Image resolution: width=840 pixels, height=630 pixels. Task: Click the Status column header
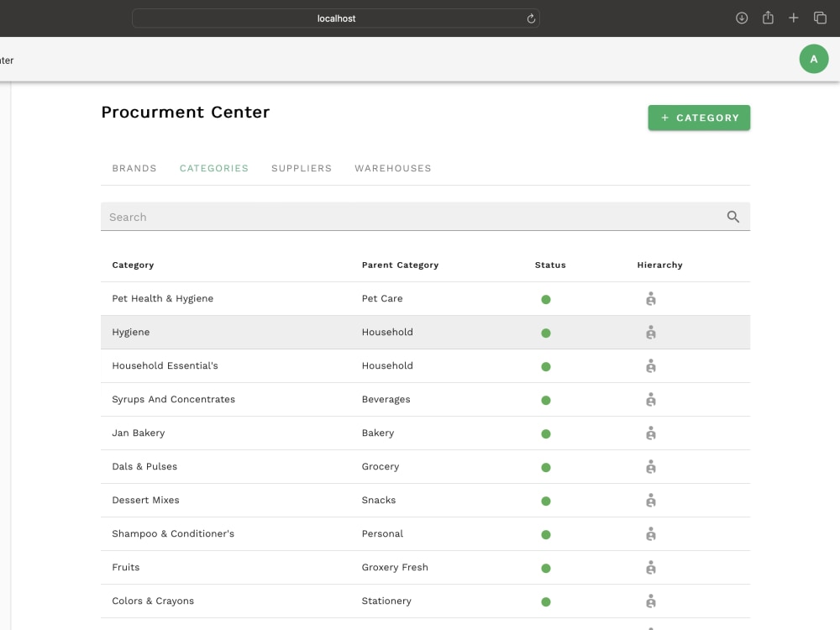click(550, 265)
